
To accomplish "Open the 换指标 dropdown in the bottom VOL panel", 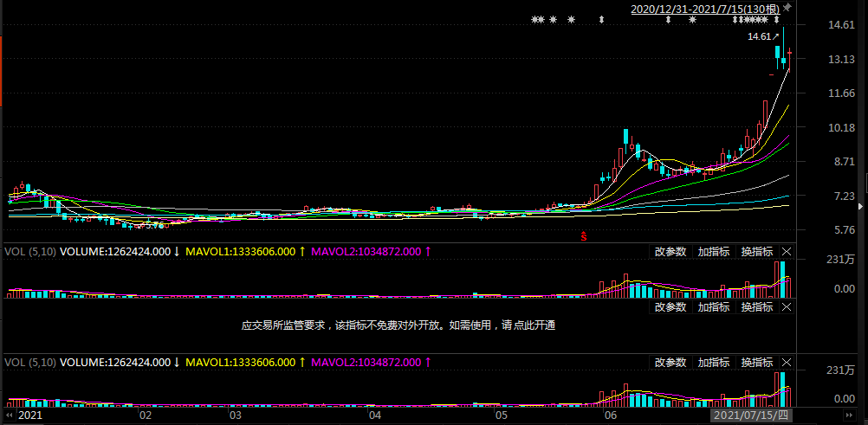I will click(757, 363).
